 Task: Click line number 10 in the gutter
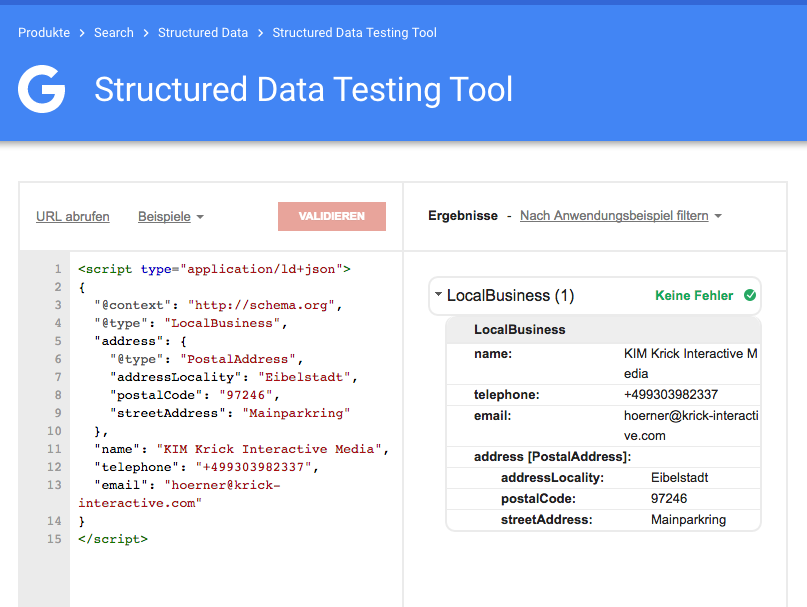54,431
